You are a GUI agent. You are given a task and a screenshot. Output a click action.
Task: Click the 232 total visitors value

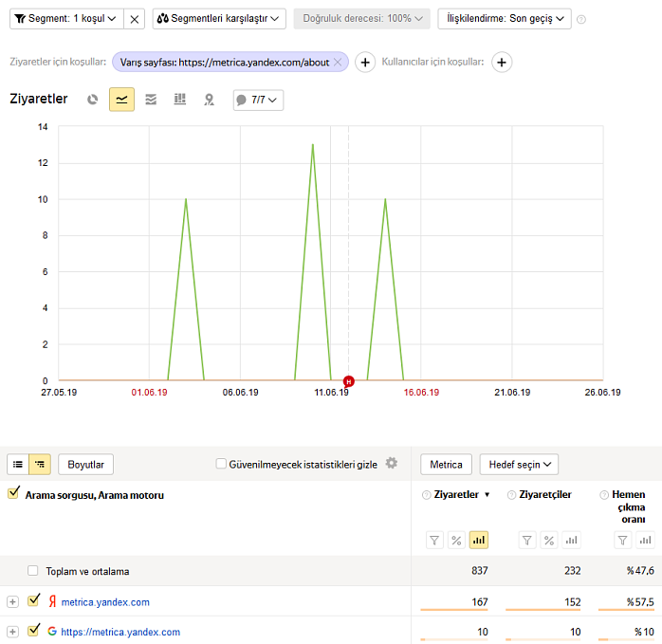[573, 571]
